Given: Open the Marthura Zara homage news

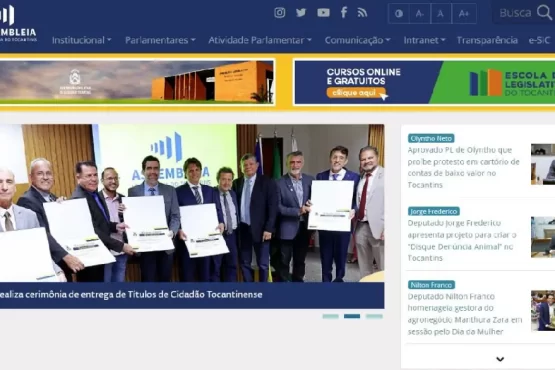Looking at the screenshot, I should [465, 314].
